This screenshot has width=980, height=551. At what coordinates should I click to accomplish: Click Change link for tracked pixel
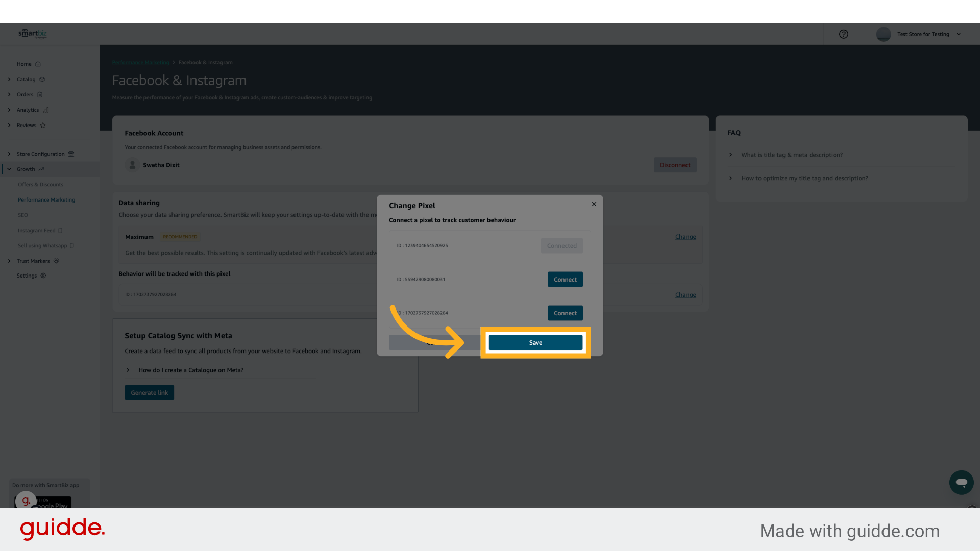pos(685,295)
